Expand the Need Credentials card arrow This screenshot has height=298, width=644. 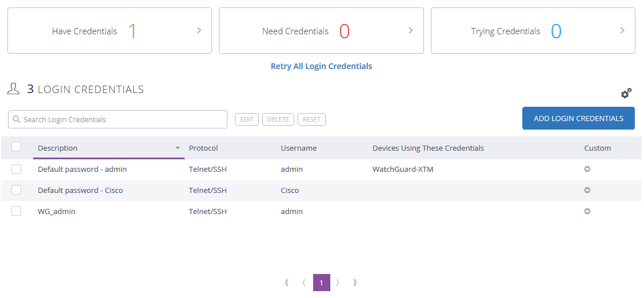[x=411, y=31]
